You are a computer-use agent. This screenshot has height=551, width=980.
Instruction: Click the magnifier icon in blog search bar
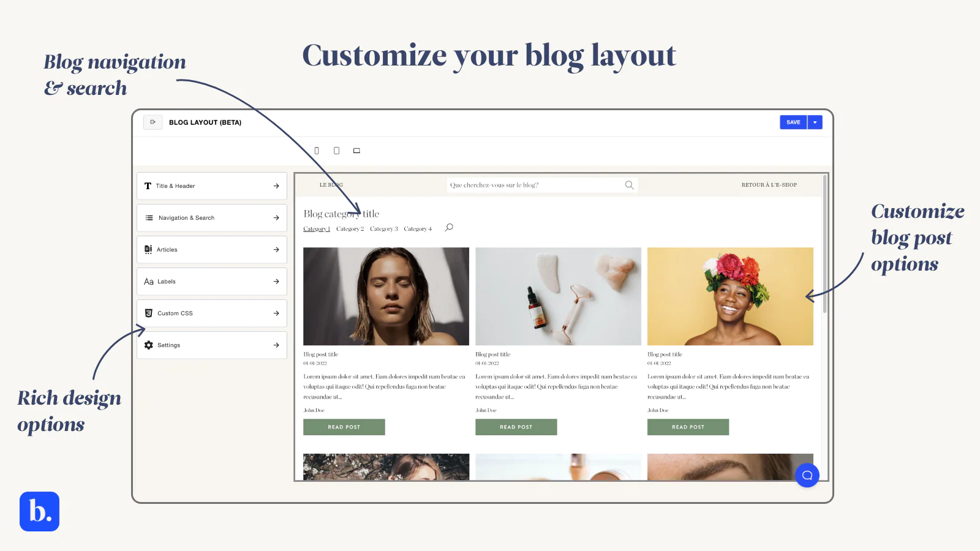629,185
